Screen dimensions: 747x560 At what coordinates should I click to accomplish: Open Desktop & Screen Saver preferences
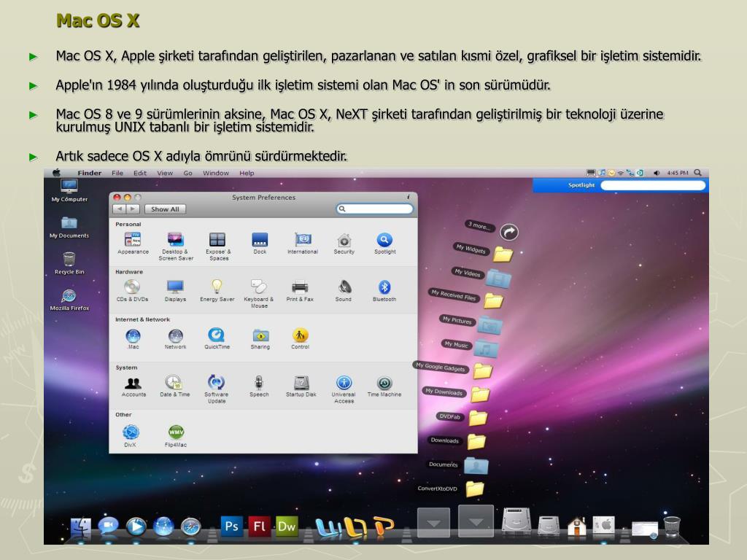pos(176,246)
